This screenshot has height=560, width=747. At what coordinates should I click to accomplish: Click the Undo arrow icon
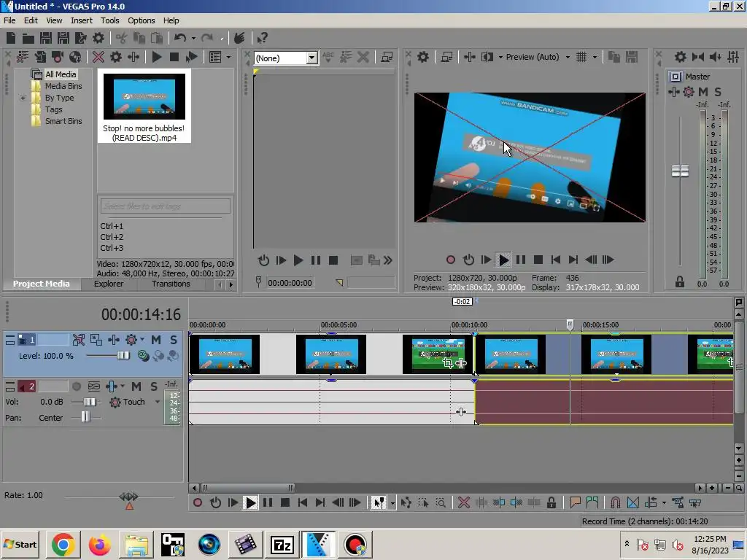click(x=180, y=38)
